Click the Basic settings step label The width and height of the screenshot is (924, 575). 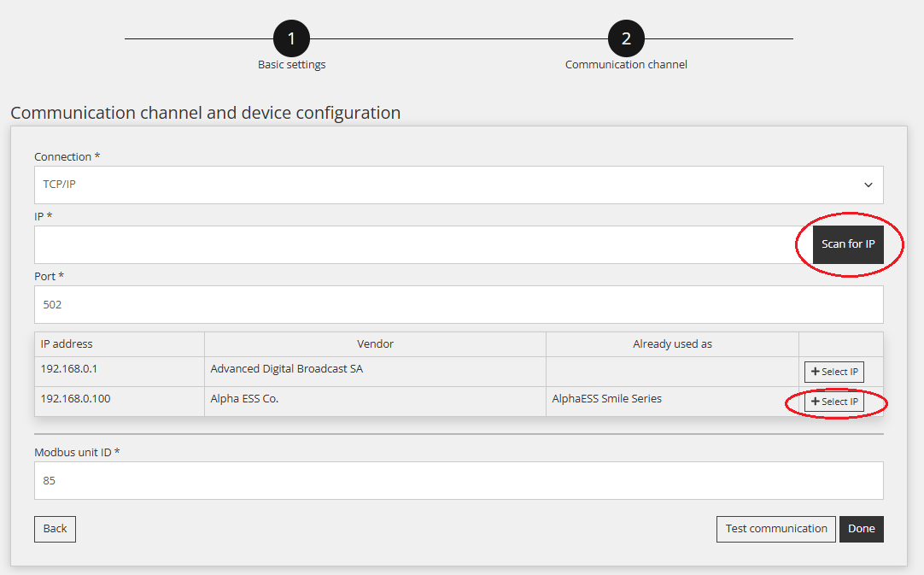point(291,65)
